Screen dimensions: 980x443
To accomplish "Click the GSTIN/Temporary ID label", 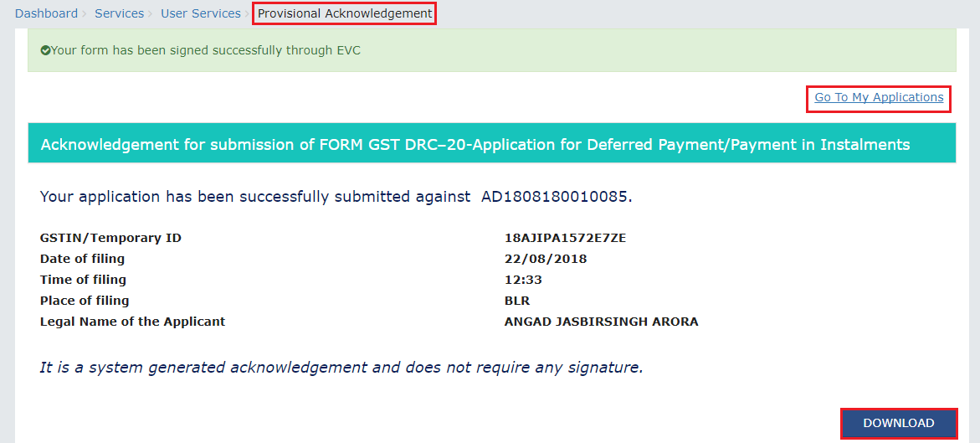I will tap(110, 238).
